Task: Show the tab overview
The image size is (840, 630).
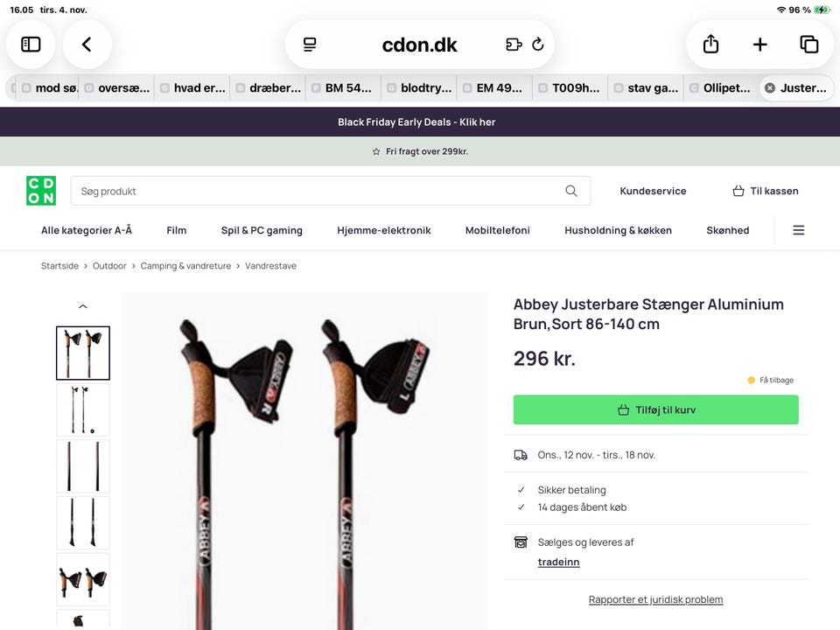Action: 808,45
